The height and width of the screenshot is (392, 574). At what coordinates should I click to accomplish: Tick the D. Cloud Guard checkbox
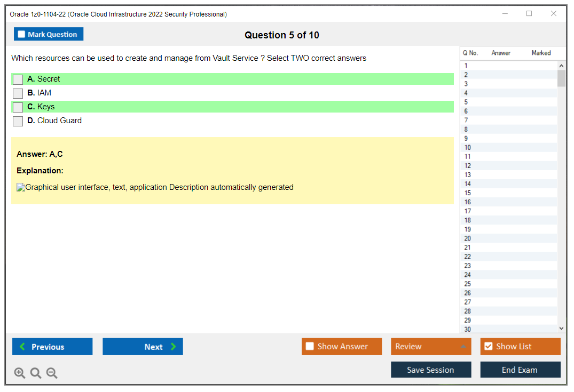coord(18,121)
